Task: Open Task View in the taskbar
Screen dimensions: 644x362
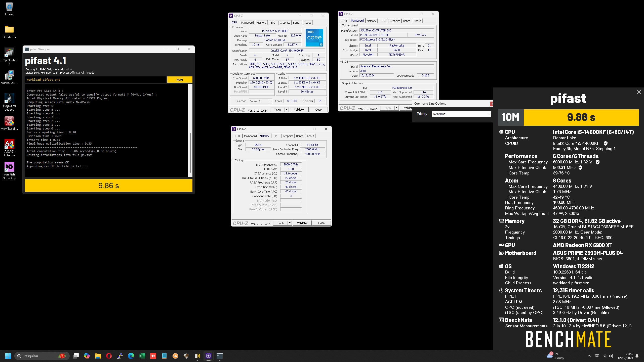Action: pyautogui.click(x=76, y=356)
